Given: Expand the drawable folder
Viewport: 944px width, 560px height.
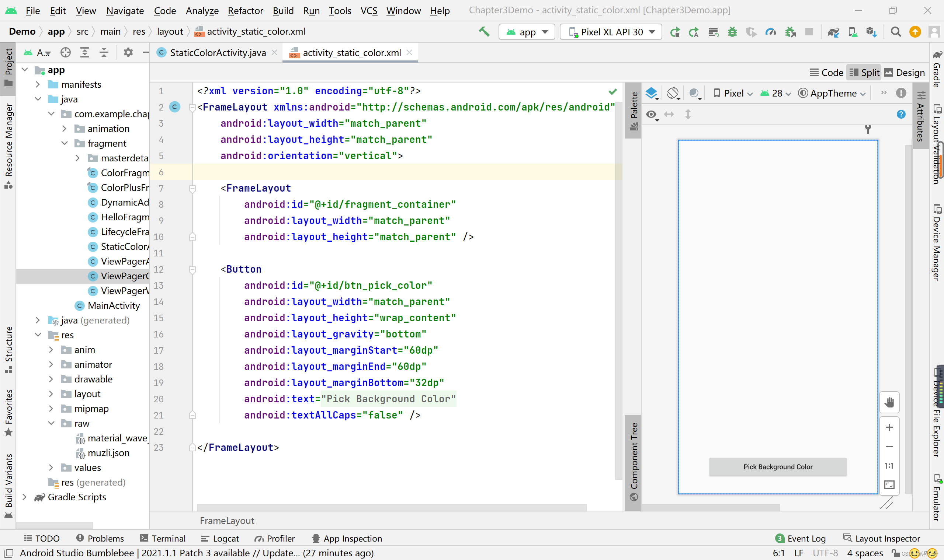Looking at the screenshot, I should click(51, 379).
